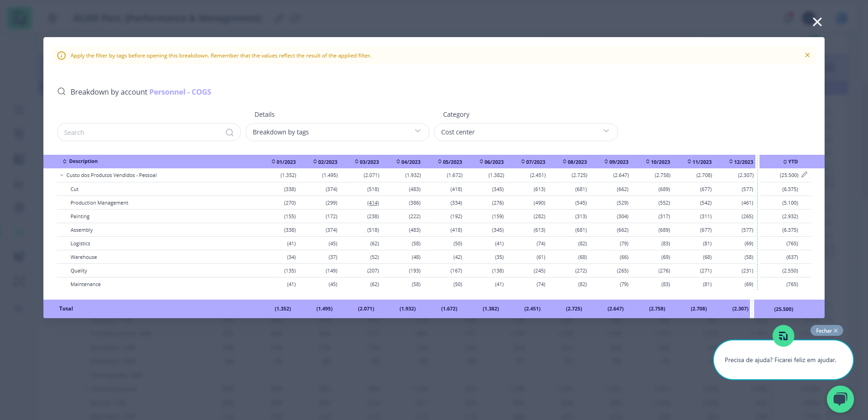Viewport: 868px width, 420px height.
Task: Select the Production Management row label
Action: (99, 203)
